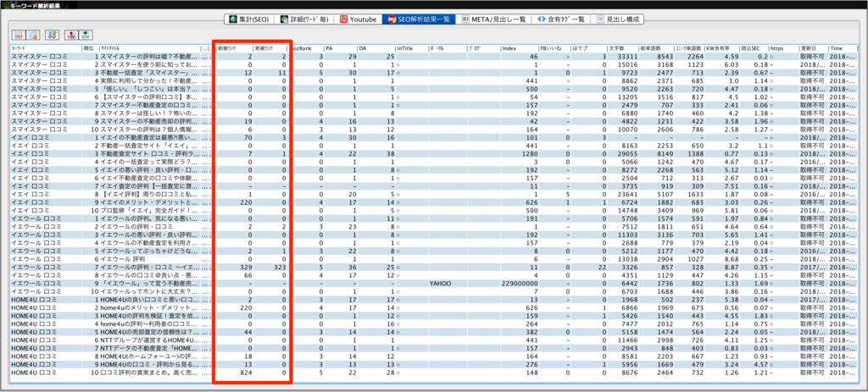Click the first toolbar icon with red arrows
The image size is (868, 392).
(x=19, y=35)
